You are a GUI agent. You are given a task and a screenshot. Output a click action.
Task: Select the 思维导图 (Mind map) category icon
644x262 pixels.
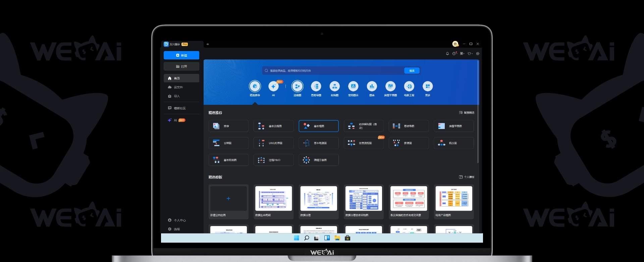pyautogui.click(x=316, y=87)
